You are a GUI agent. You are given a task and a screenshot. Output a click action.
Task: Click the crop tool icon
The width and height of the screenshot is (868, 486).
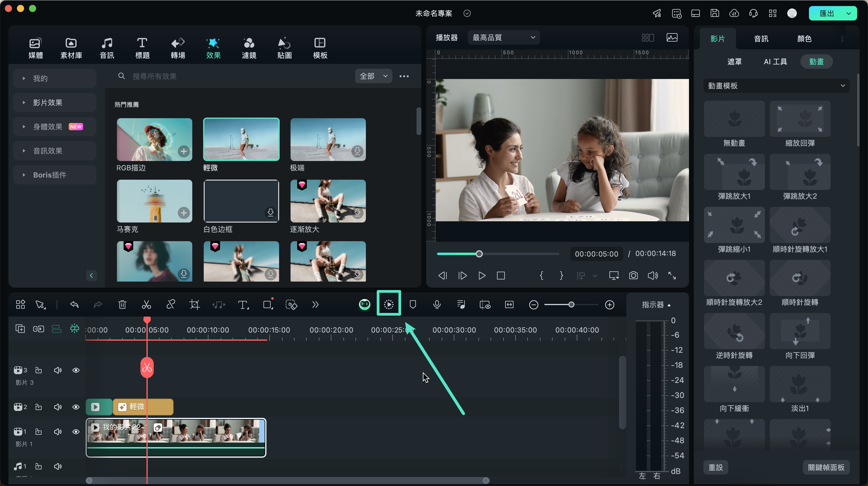click(x=194, y=305)
